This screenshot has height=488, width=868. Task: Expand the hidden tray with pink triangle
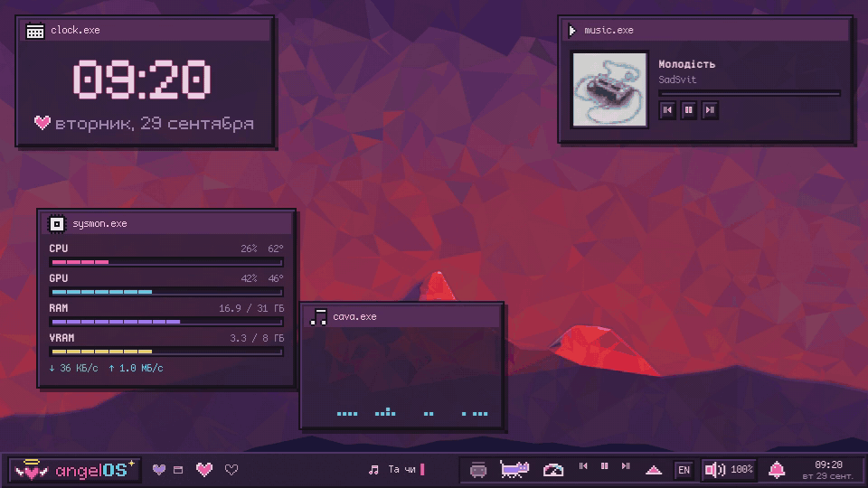654,470
